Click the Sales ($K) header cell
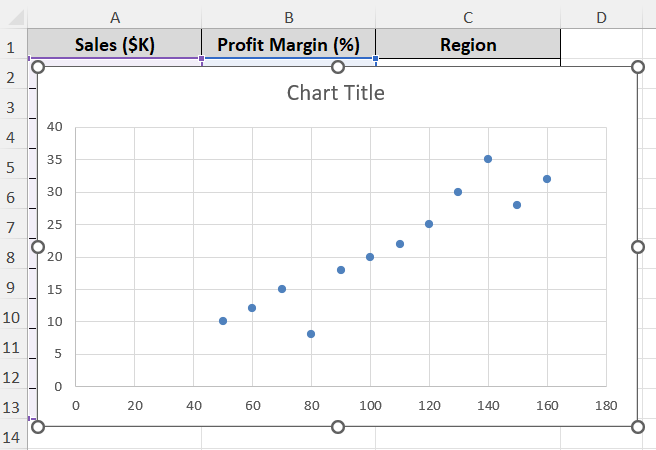Image resolution: width=656 pixels, height=450 pixels. [x=115, y=45]
